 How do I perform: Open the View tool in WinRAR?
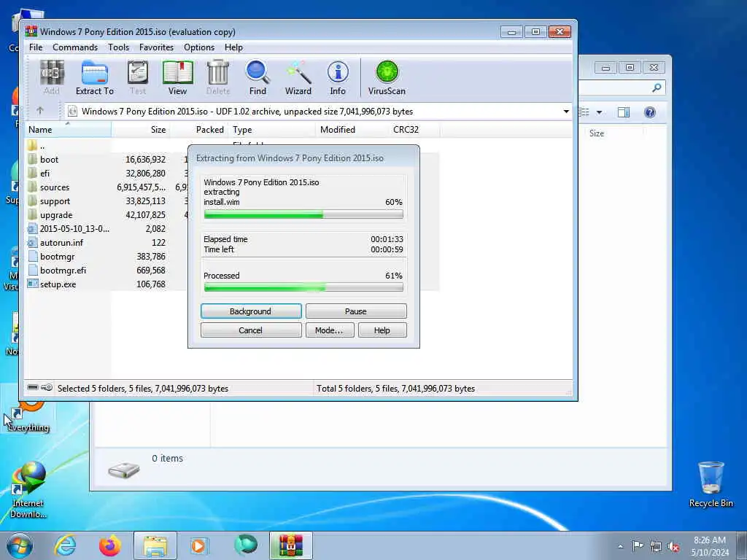(x=177, y=77)
